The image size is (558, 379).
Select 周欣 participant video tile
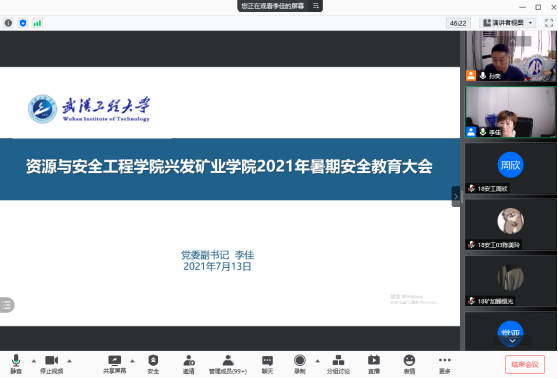click(x=510, y=169)
